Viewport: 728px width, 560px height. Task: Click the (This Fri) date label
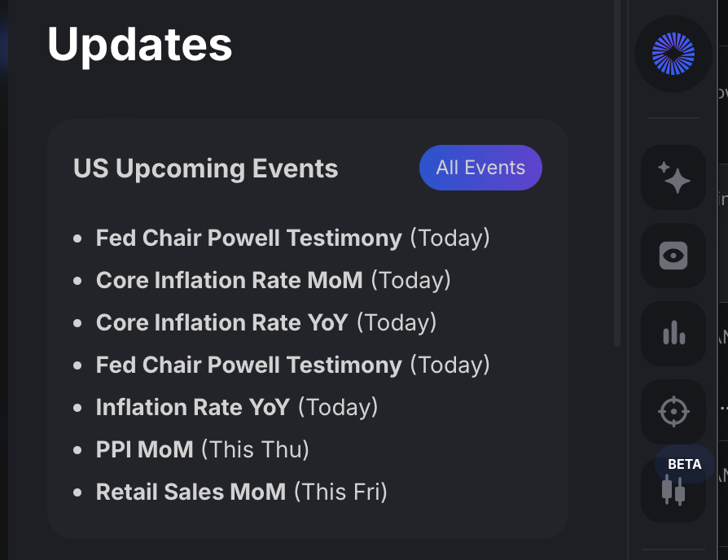[x=340, y=492]
